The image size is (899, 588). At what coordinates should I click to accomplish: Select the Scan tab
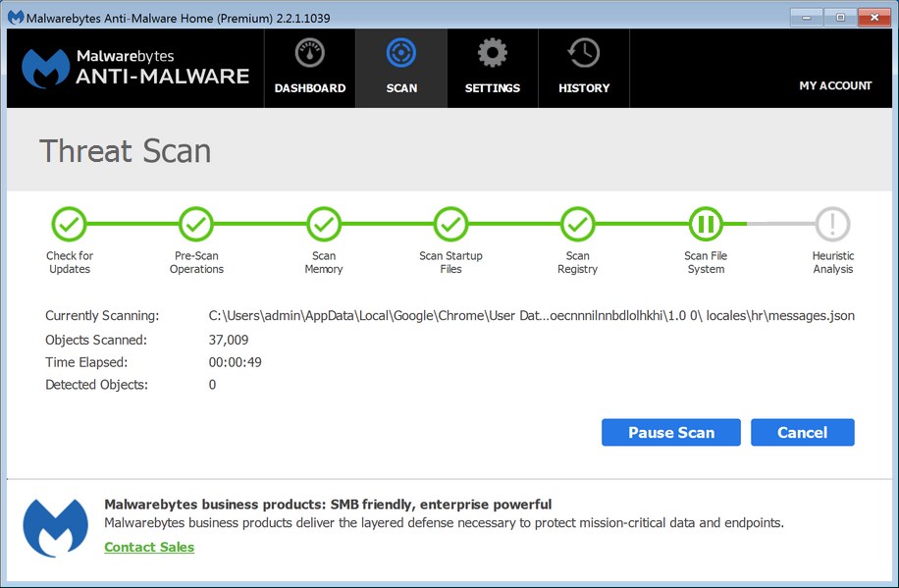(401, 69)
